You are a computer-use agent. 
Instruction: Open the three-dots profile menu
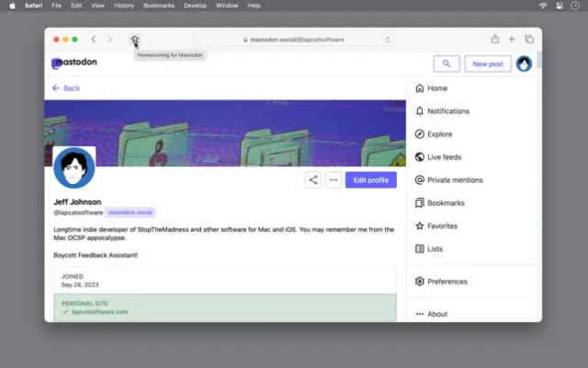pyautogui.click(x=334, y=180)
